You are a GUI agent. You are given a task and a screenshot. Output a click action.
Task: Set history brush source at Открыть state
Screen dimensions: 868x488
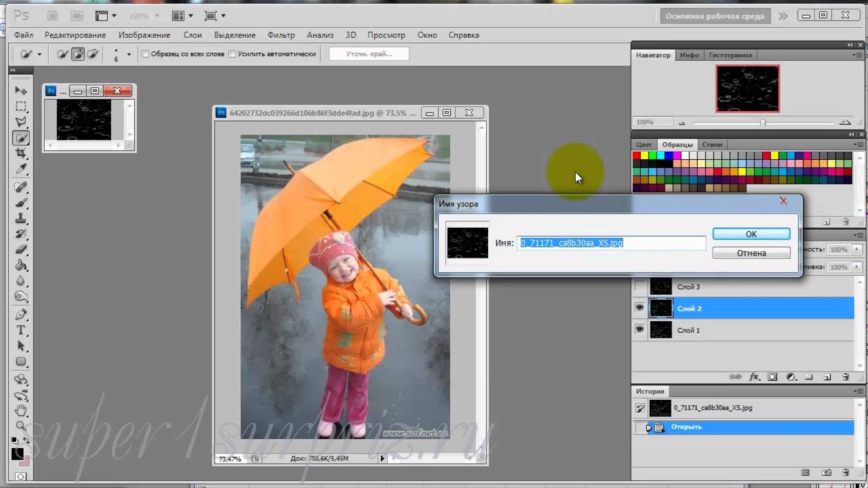[639, 427]
